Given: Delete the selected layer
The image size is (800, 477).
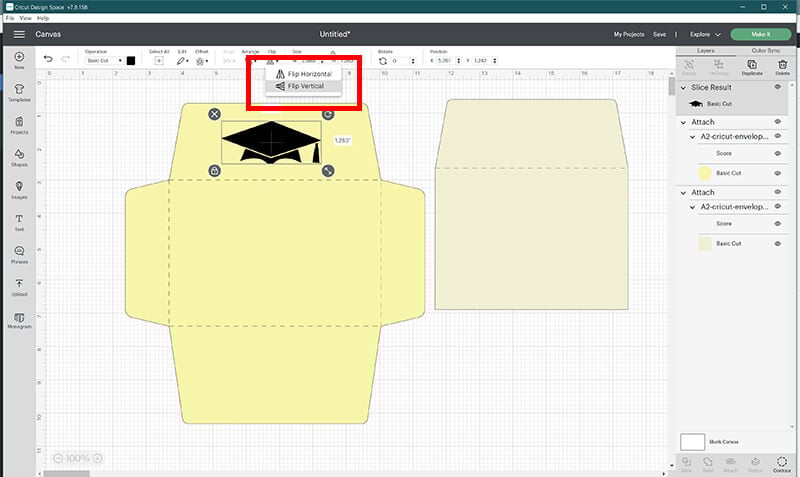Looking at the screenshot, I should tap(782, 66).
